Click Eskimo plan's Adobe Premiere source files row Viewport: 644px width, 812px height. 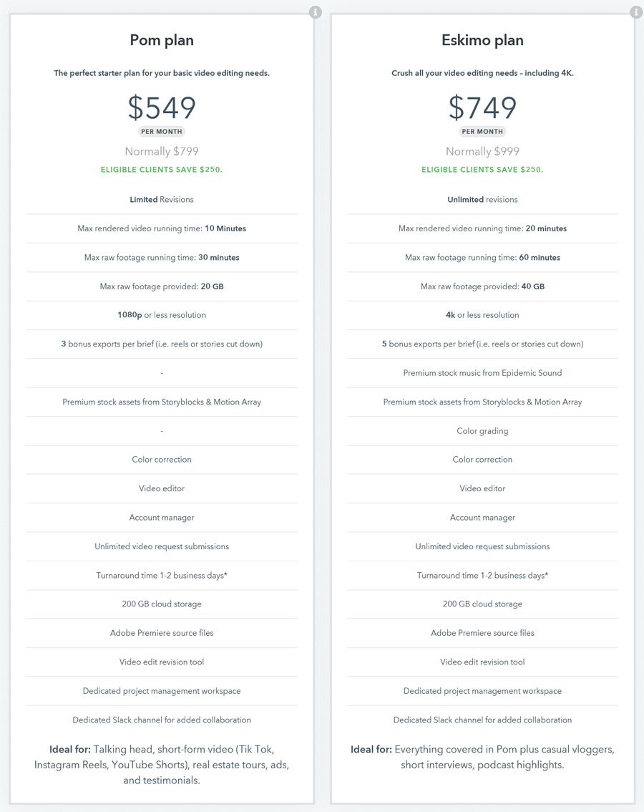pos(482,633)
